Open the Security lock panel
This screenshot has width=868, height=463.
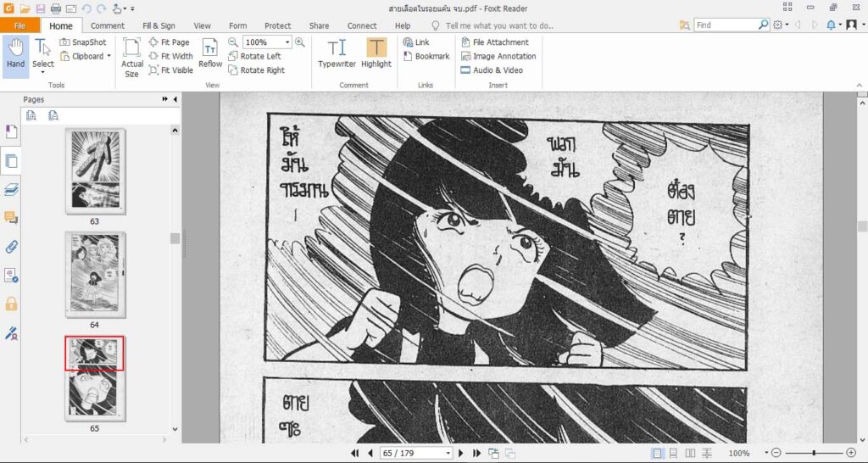click(11, 304)
